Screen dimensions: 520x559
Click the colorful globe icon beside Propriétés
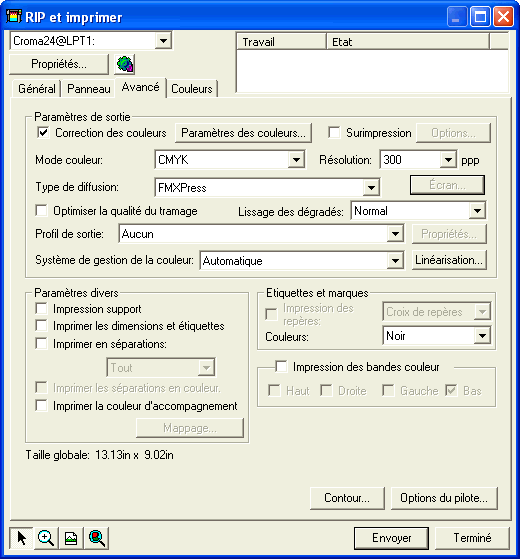124,64
